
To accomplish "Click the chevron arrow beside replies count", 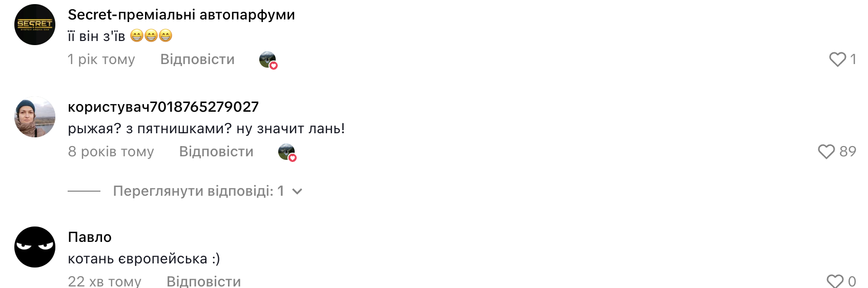I will point(297,192).
